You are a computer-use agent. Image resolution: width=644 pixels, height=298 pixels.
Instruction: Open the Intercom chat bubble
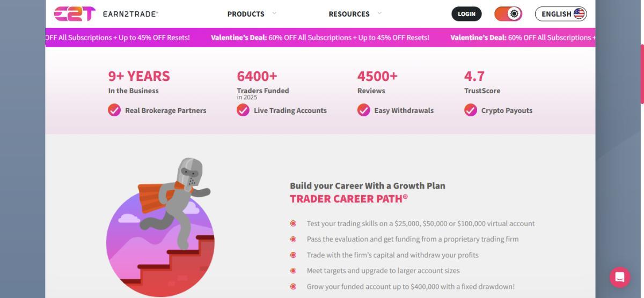tap(620, 277)
